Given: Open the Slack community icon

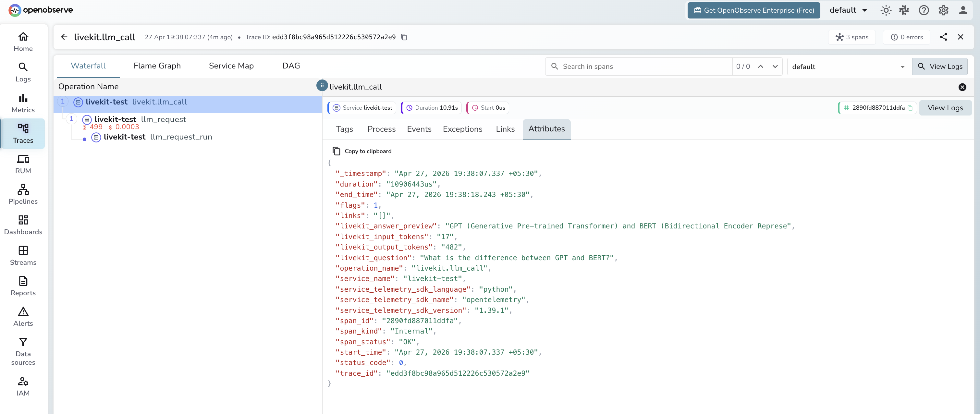Looking at the screenshot, I should 905,10.
